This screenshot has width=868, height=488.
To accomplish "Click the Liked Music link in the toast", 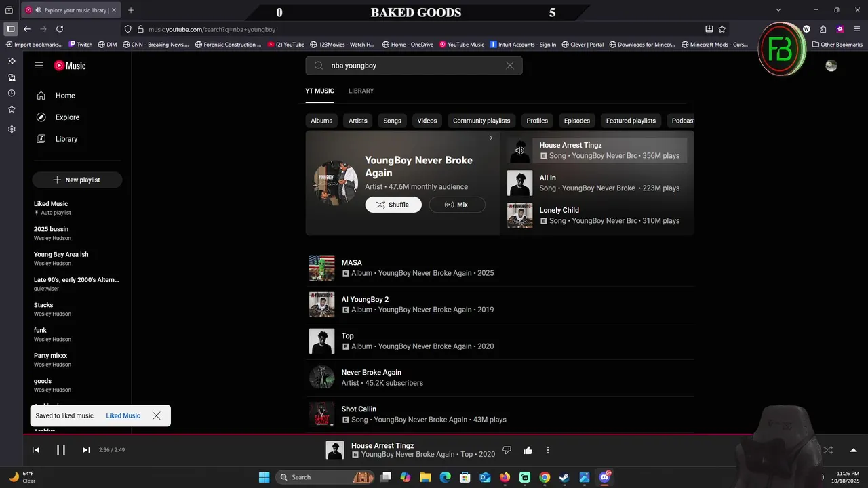I will point(123,415).
